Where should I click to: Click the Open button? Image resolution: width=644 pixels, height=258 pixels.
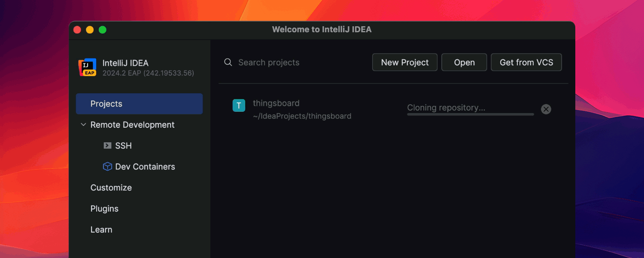pos(464,62)
